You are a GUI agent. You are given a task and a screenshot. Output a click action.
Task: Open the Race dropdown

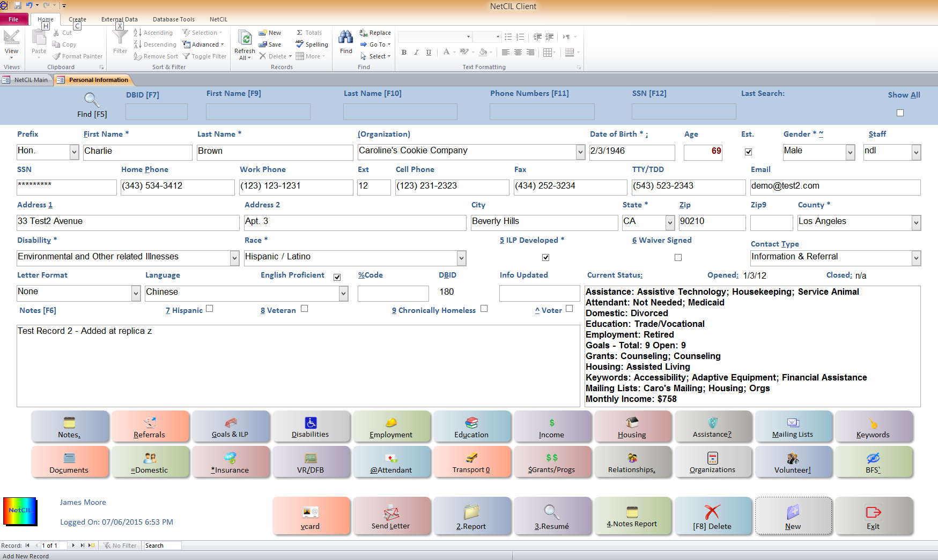(x=461, y=258)
